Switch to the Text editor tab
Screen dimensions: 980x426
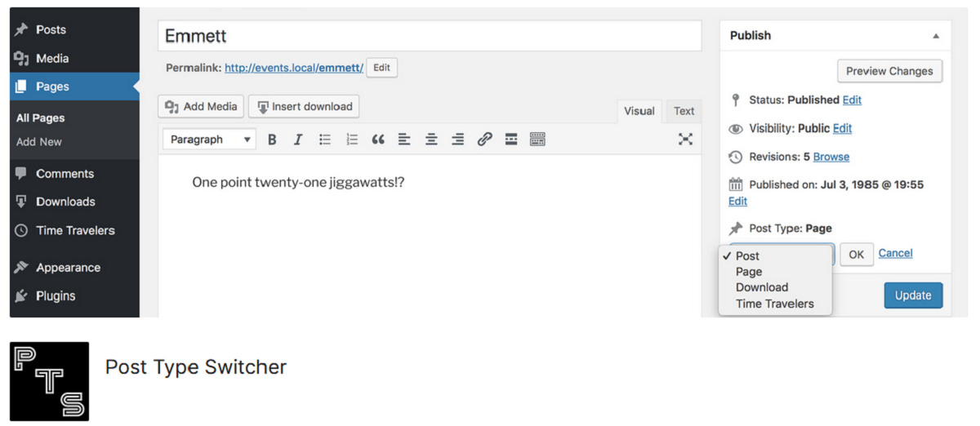coord(684,111)
